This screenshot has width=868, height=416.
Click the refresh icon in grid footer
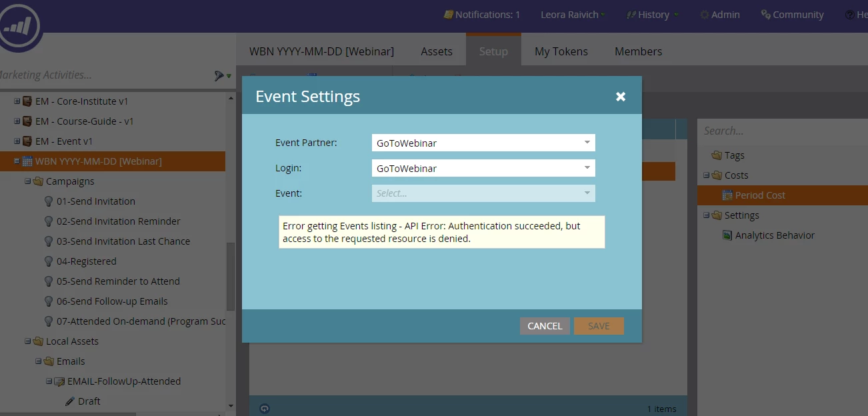pyautogui.click(x=264, y=409)
